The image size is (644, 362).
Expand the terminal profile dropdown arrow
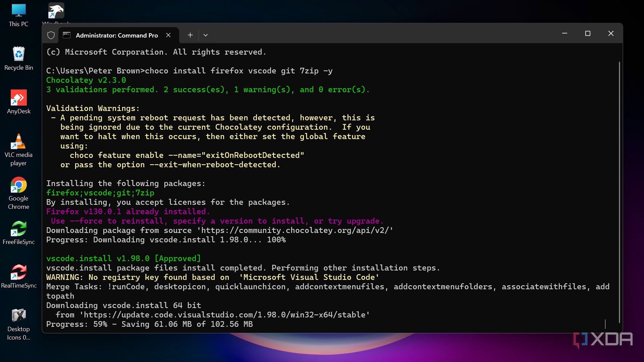(206, 35)
